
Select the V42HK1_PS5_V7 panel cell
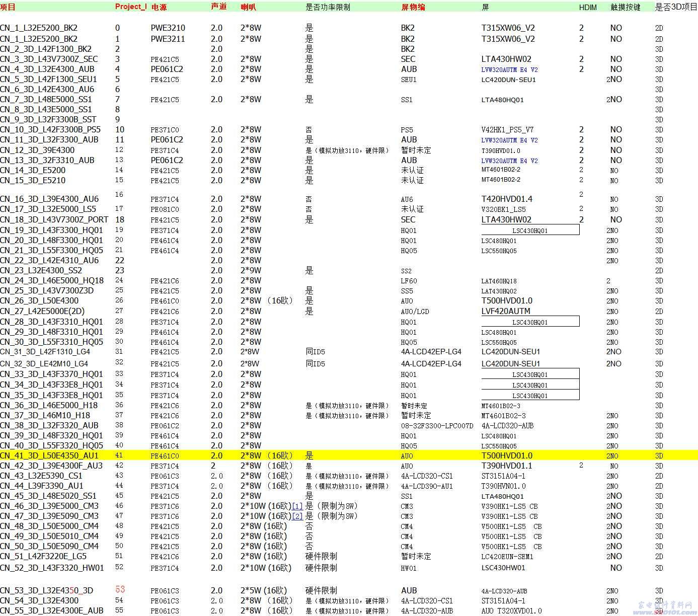coord(507,130)
